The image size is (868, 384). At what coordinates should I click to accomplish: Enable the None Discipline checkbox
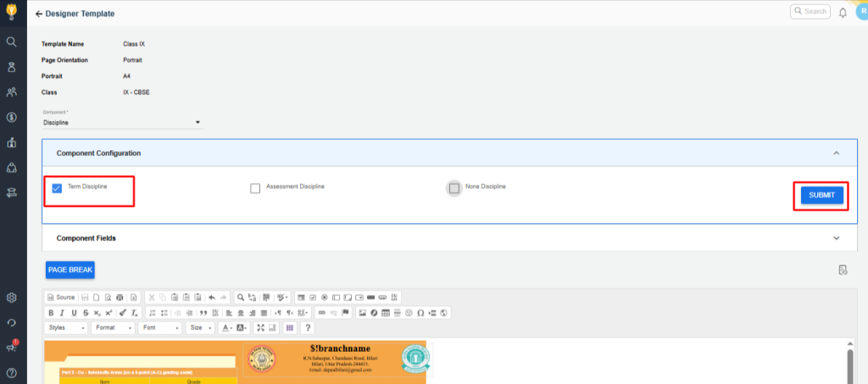coord(454,188)
